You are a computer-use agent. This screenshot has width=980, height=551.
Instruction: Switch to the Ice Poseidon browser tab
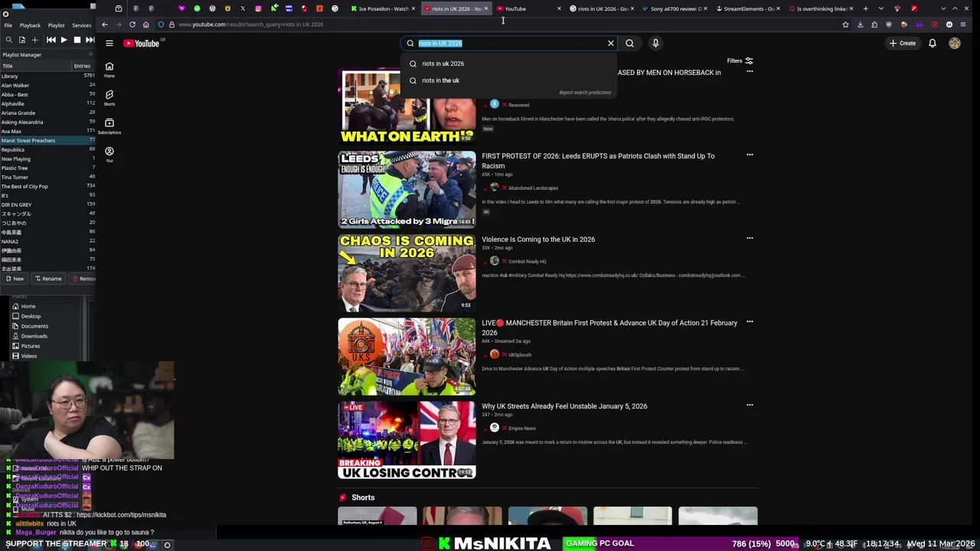point(383,8)
